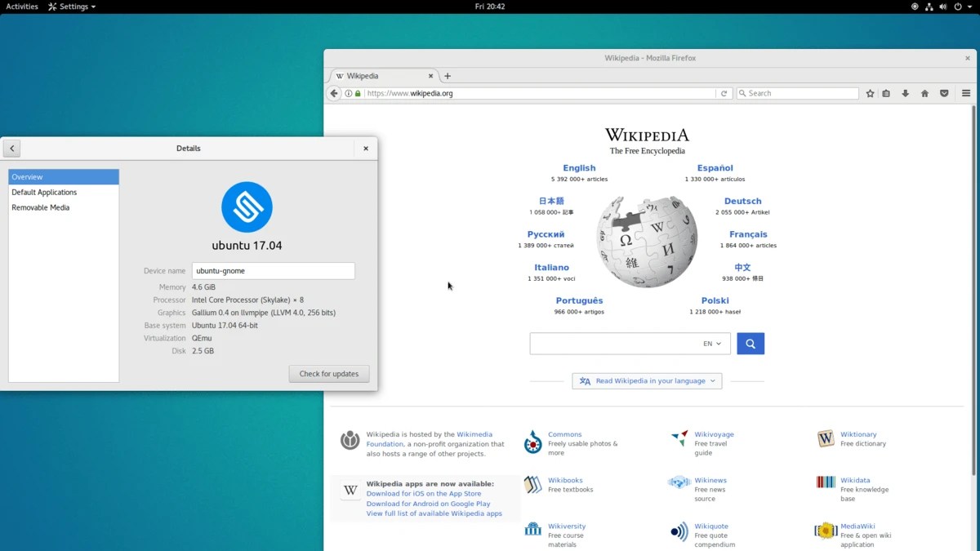The height and width of the screenshot is (551, 980).
Task: Reload the Wikipedia page
Action: [724, 93]
